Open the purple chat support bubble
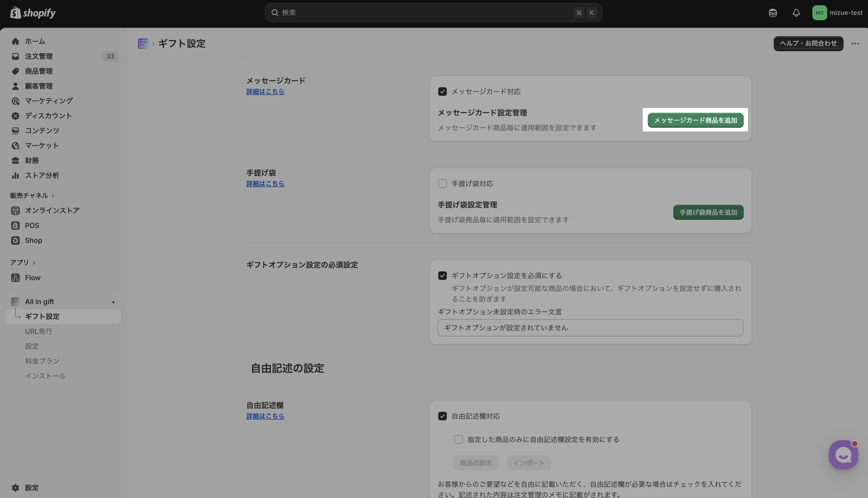The height and width of the screenshot is (498, 868). pyautogui.click(x=843, y=455)
